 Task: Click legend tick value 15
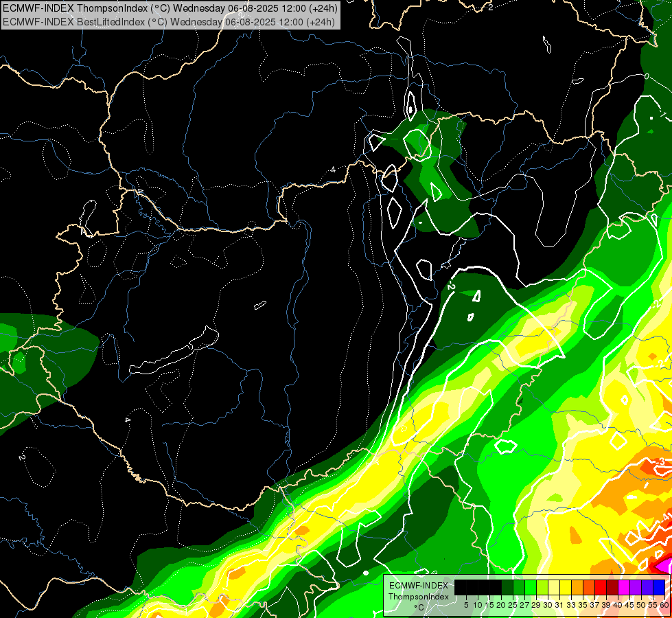[x=490, y=605]
